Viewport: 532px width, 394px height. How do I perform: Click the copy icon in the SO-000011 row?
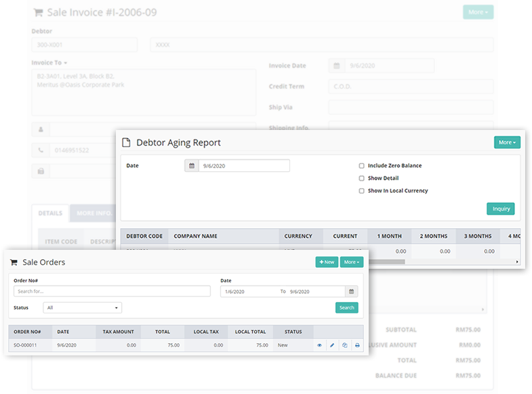pyautogui.click(x=345, y=345)
